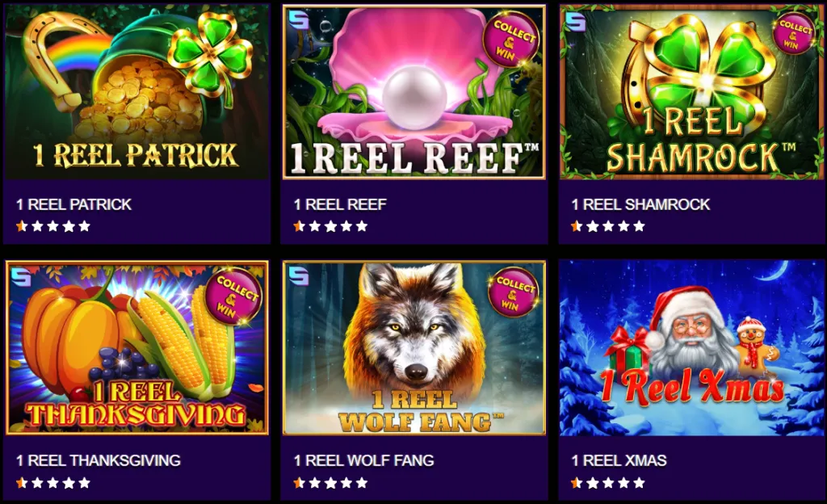Click the 1 REEL THANKSGIVING title link
Screen dimensions: 827x504
pos(99,460)
